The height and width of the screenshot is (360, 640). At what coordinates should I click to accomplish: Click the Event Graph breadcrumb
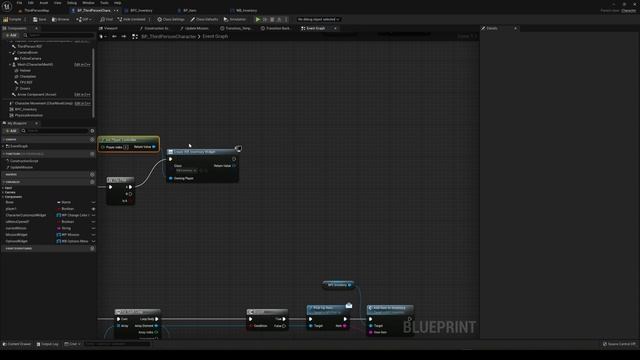pos(215,36)
